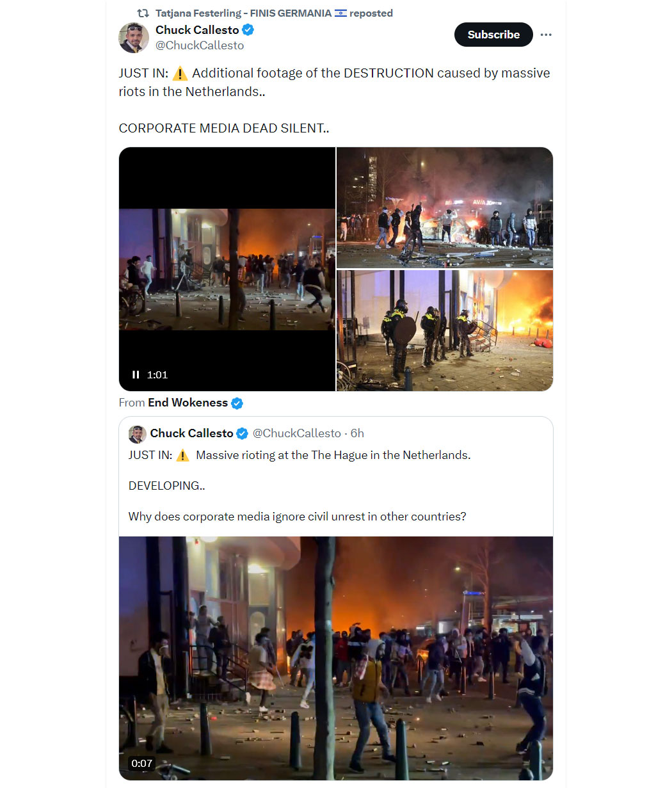This screenshot has height=788, width=672.
Task: Click End Wokeness verified checkmark badge
Action: tap(237, 403)
